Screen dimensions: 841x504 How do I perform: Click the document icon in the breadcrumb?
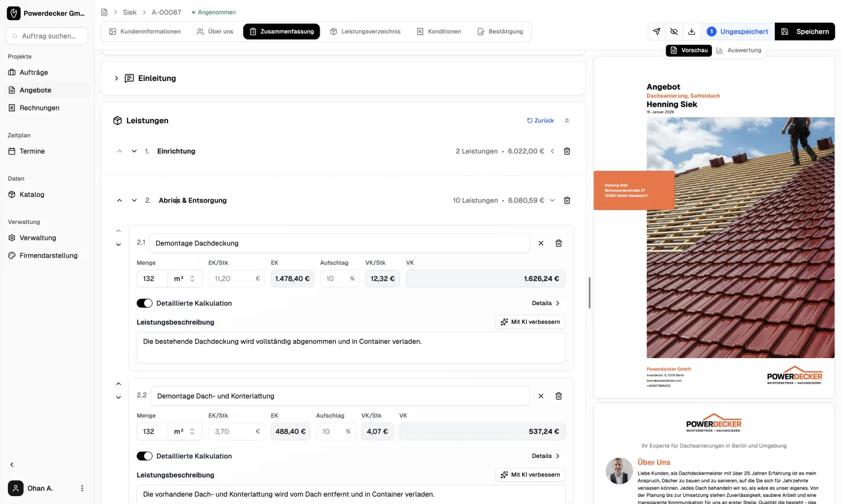(104, 12)
